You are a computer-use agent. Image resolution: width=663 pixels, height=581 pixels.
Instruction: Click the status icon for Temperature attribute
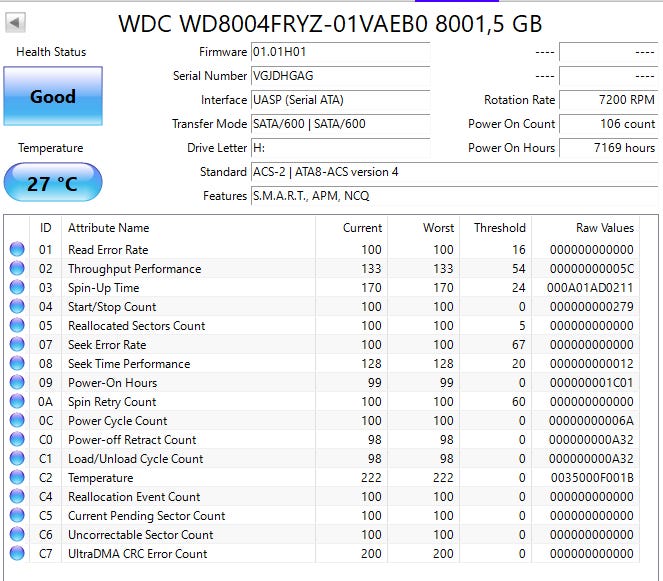tap(17, 477)
